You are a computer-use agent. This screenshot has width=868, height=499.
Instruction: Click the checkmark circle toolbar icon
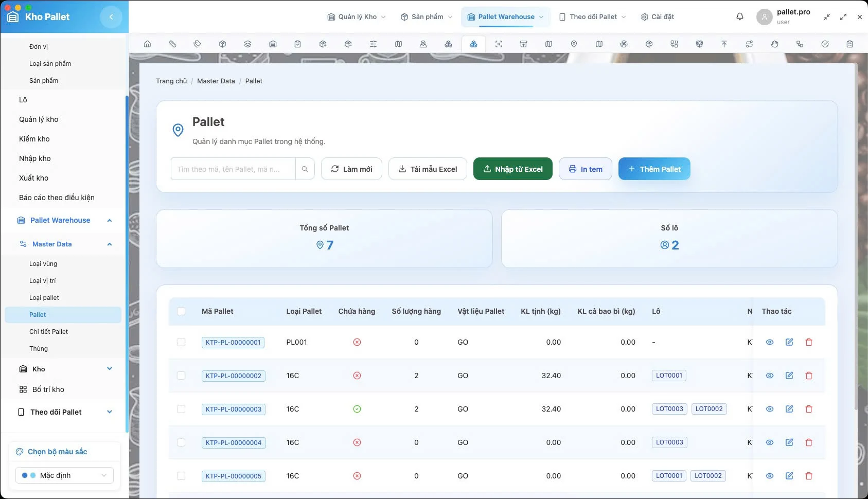pos(825,44)
